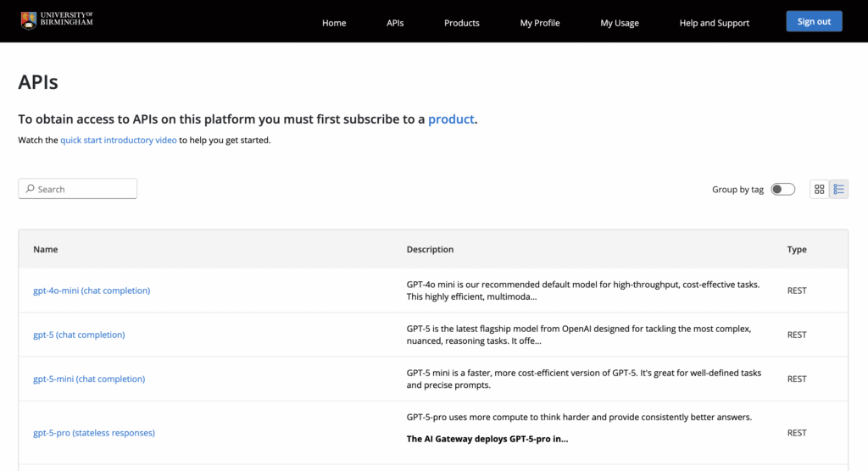Open gpt-5-mini (chat completion) API
868x471 pixels.
click(89, 380)
